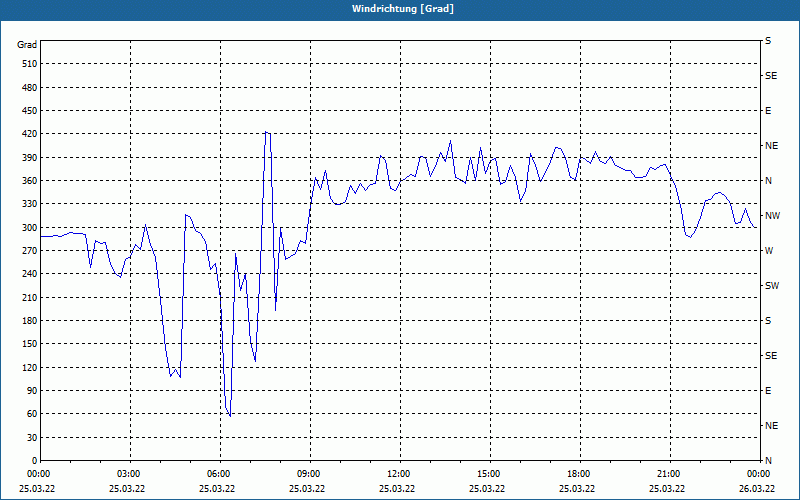
Task: Click the NE compass label level with 420
Action: click(x=771, y=146)
